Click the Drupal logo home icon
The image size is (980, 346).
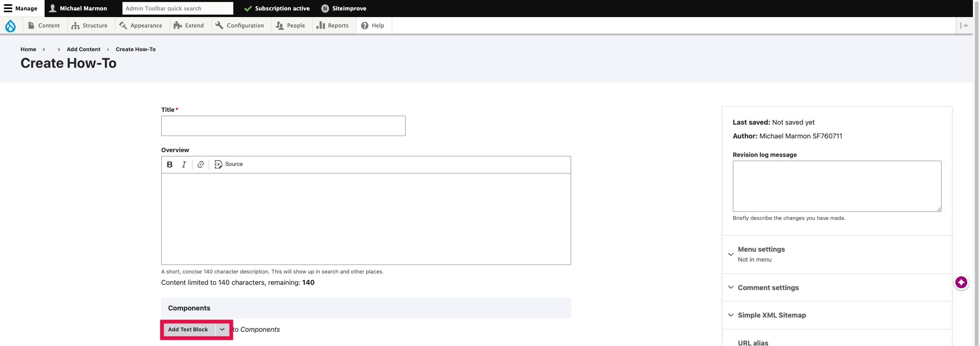point(10,26)
